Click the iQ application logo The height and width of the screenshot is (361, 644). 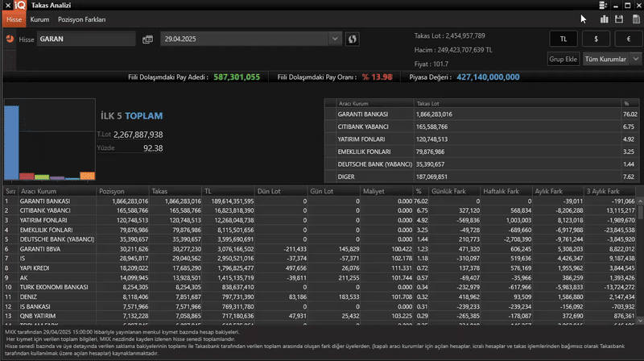tap(20, 5)
